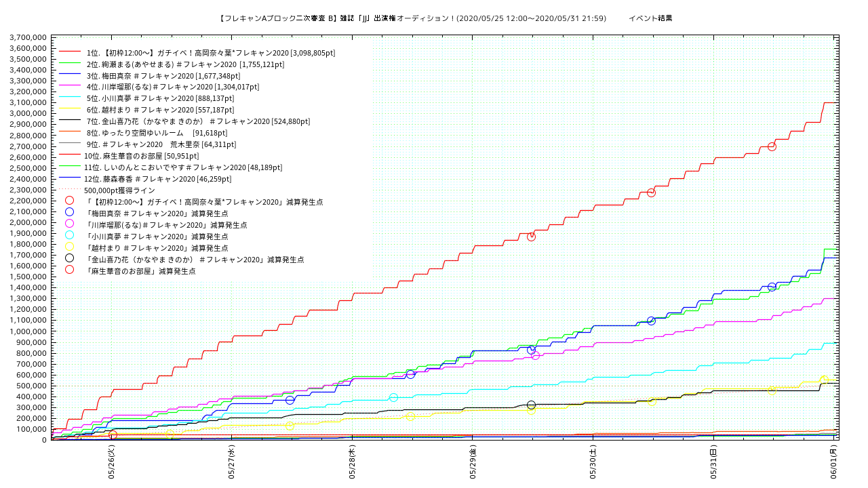This screenshot has height=488, width=868.
Task: Click the 06/01(月) date axis label
Action: [x=834, y=462]
